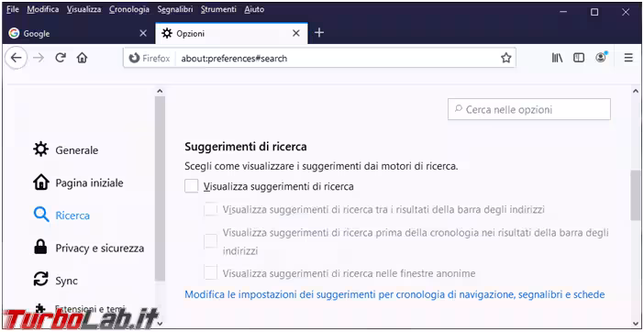Viewport: 644px width, 332px height.
Task: Open link Modifica le impostazioni dei suggerimenti
Action: (394, 294)
